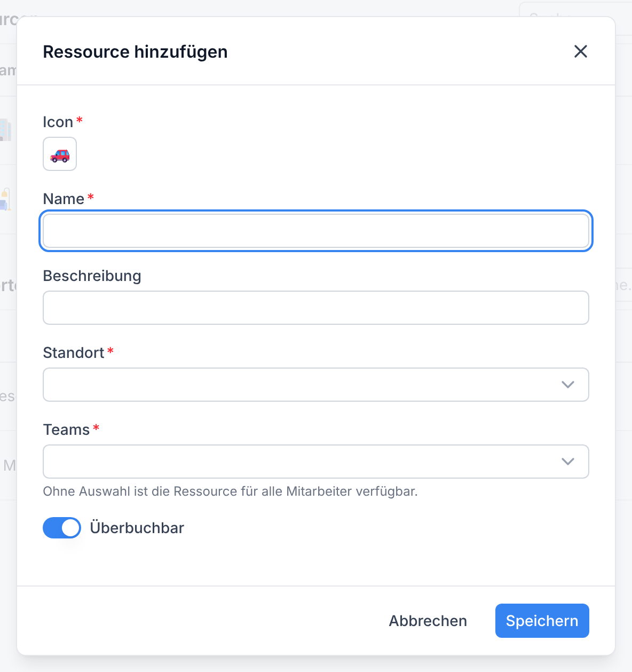Image resolution: width=632 pixels, height=672 pixels.
Task: Click the Überbuchbar label text
Action: [x=137, y=528]
